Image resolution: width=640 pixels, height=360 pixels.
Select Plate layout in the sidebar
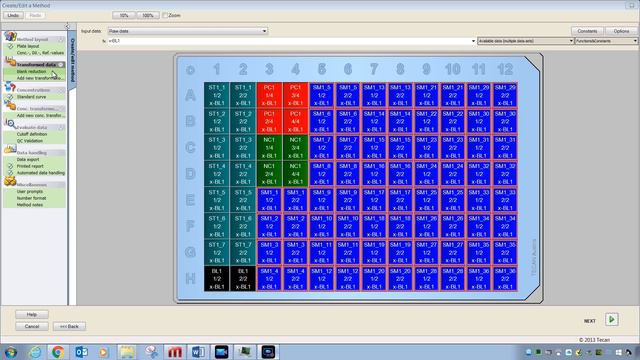click(x=28, y=46)
